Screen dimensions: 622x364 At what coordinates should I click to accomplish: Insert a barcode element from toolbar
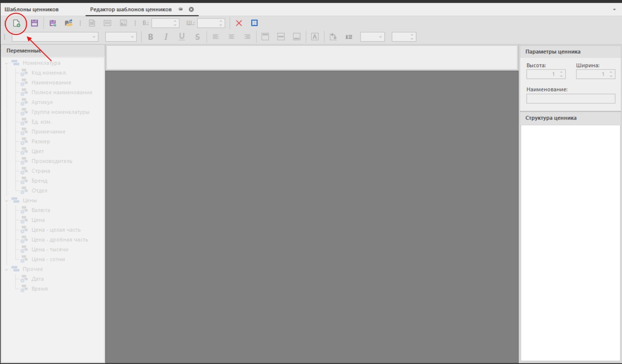pos(107,23)
